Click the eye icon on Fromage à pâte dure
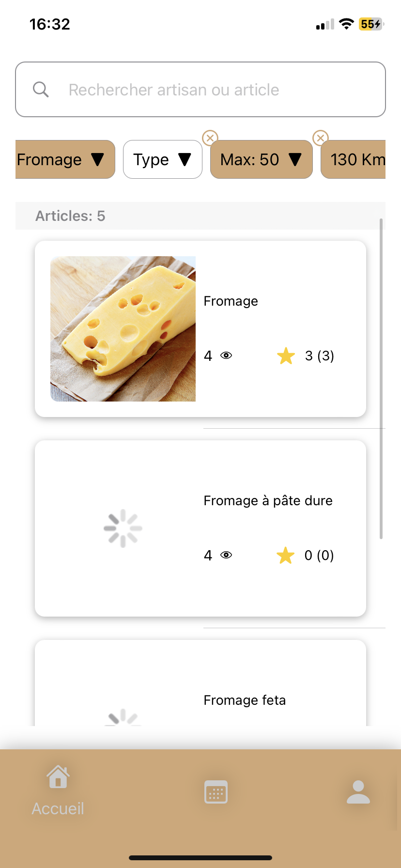This screenshot has height=868, width=401. [x=226, y=555]
